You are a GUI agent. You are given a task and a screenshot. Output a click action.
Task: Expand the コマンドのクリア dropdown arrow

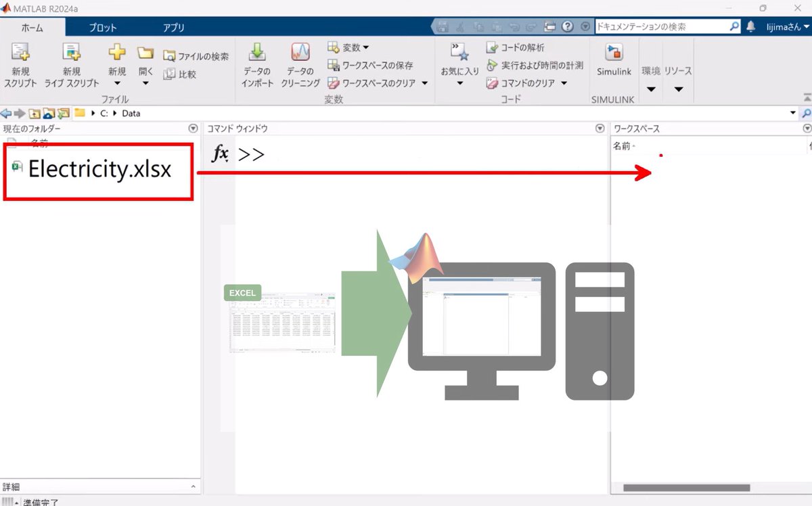564,84
